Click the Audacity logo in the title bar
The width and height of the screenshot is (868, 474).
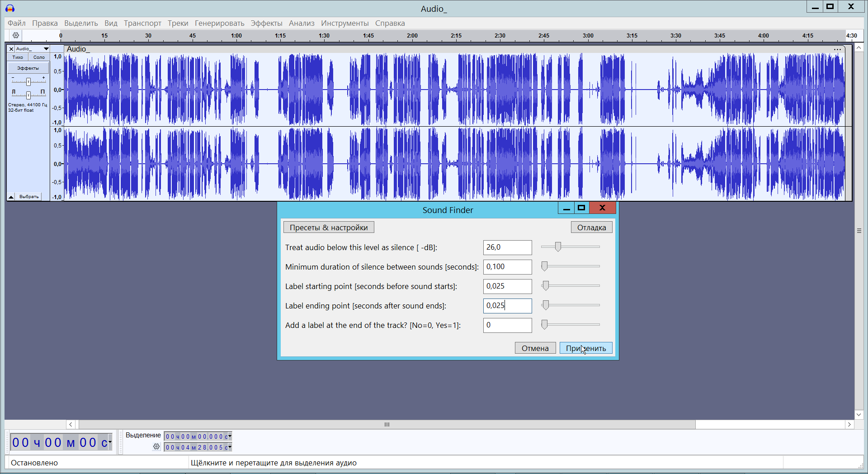pos(10,8)
